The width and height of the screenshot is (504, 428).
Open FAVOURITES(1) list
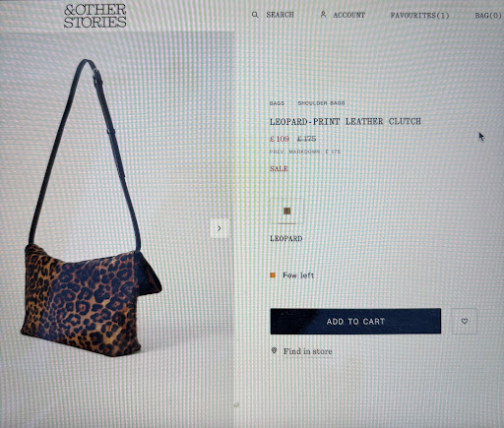[x=419, y=16]
